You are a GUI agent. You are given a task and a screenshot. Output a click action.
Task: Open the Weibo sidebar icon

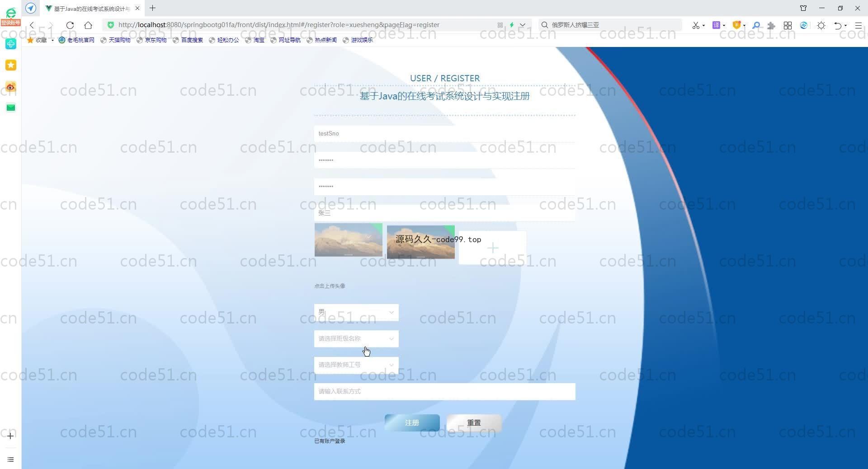pos(11,87)
